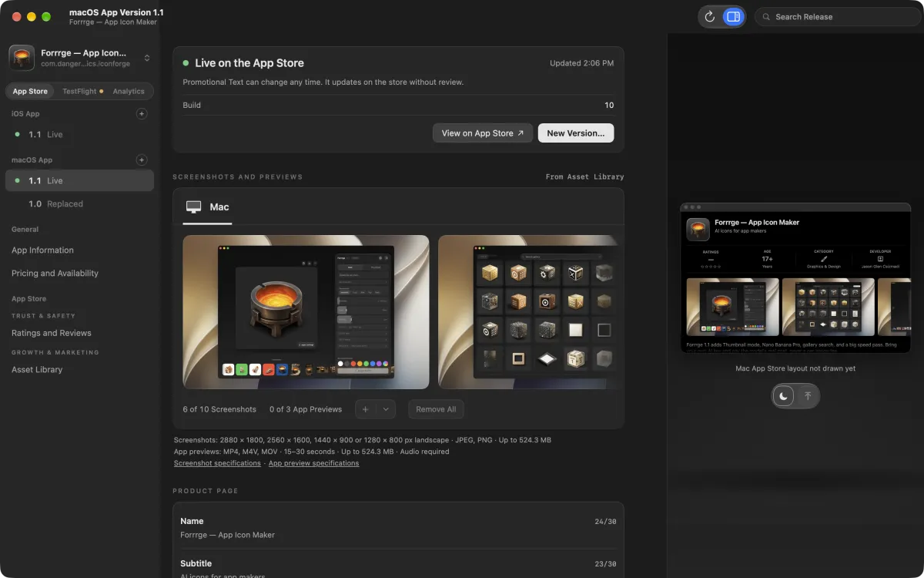
Task: Toggle dark mode moon icon in preview
Action: click(784, 396)
